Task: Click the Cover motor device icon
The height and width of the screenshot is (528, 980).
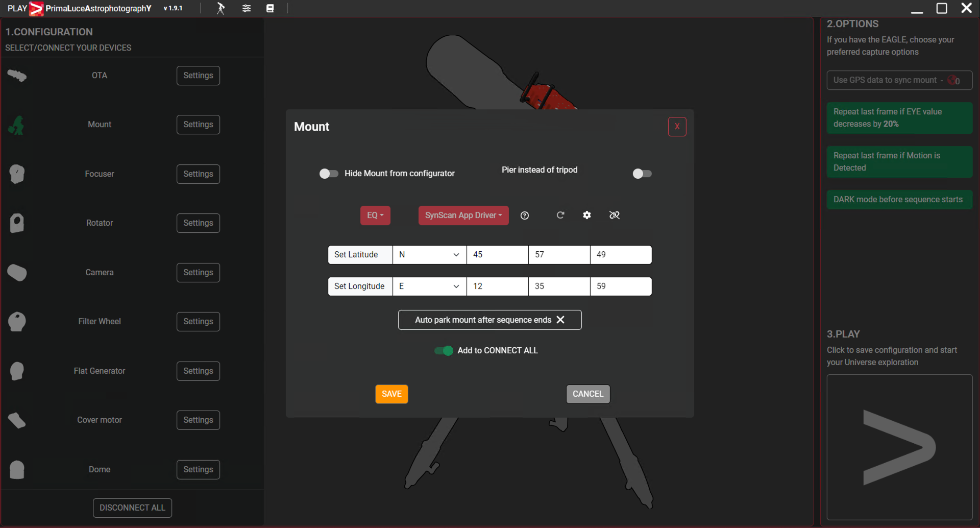Action: 17,420
